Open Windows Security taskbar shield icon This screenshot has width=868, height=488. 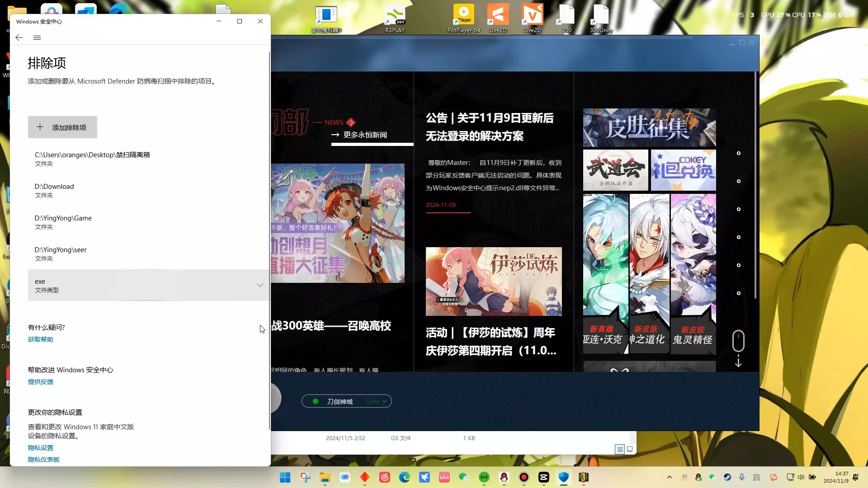pyautogui.click(x=564, y=477)
